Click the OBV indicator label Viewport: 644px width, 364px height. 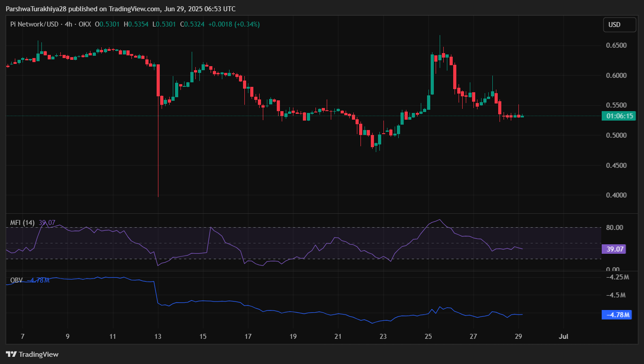16,280
